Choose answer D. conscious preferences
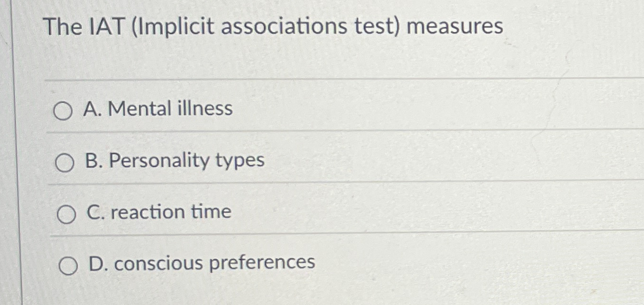 [200, 263]
